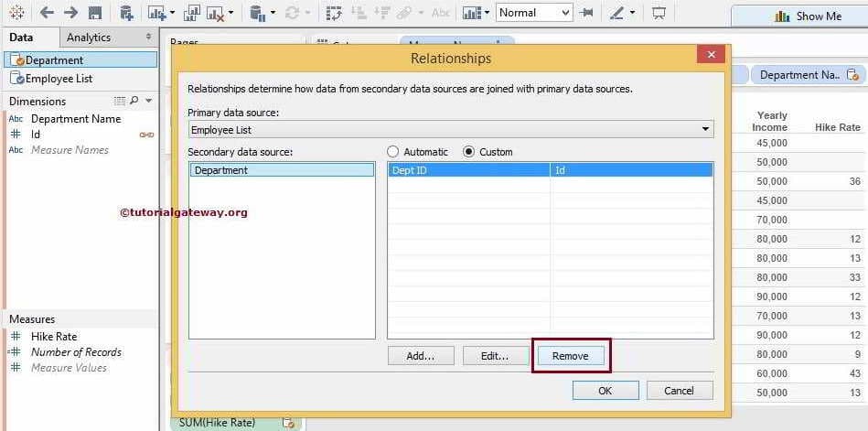Open the Normal fit dropdown
This screenshot has width=868, height=431.
[534, 13]
